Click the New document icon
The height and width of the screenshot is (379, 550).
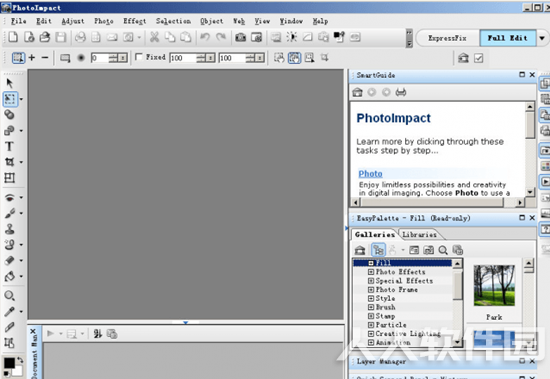tap(13, 37)
